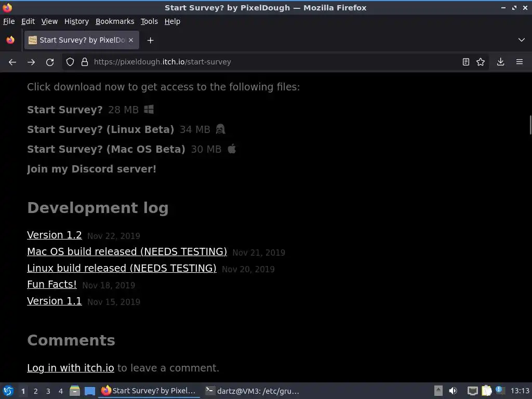Open the Version 1.1 devlog
Screen dimensions: 532x399
click(x=54, y=301)
